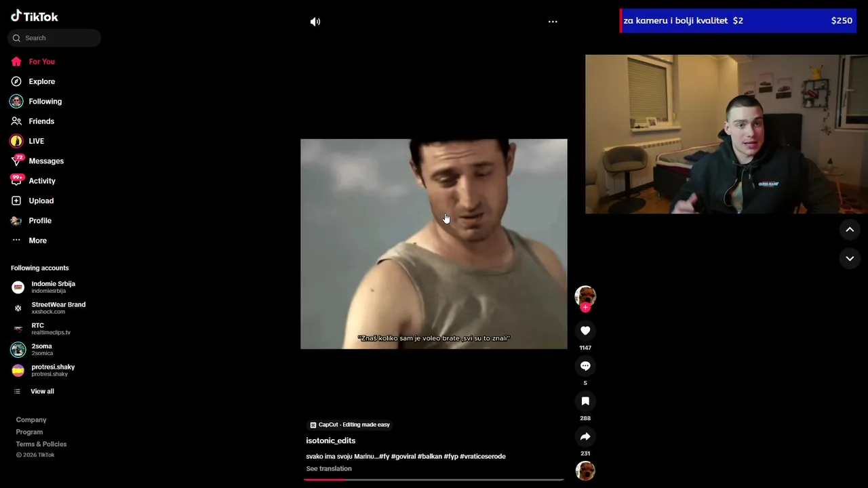Bookmark the video to favorites
The width and height of the screenshot is (868, 488).
(585, 401)
